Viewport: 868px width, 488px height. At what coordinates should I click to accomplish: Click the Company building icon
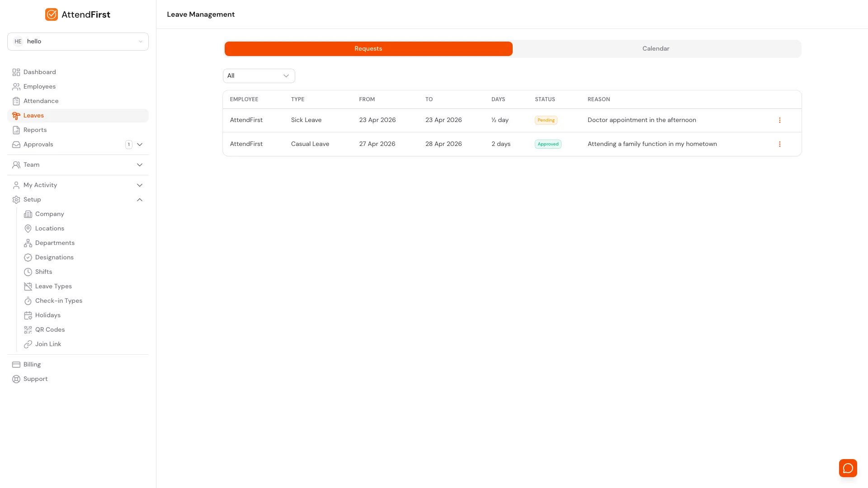[28, 214]
